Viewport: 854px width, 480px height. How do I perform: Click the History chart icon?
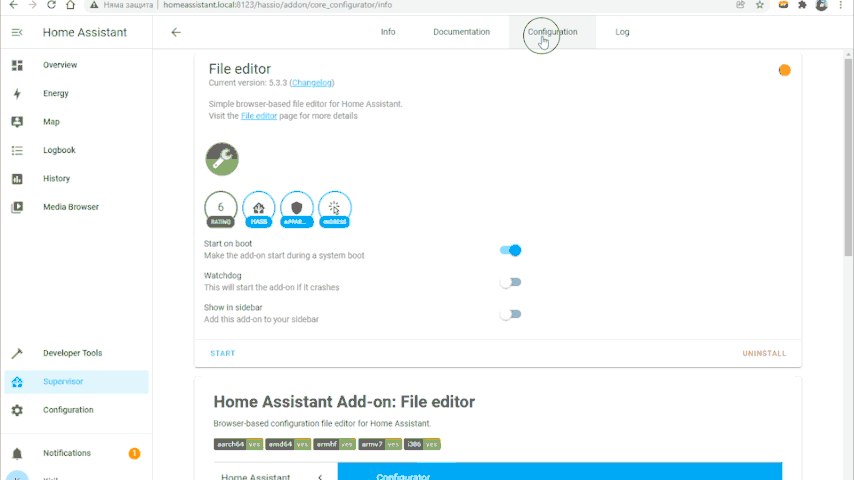pyautogui.click(x=17, y=179)
